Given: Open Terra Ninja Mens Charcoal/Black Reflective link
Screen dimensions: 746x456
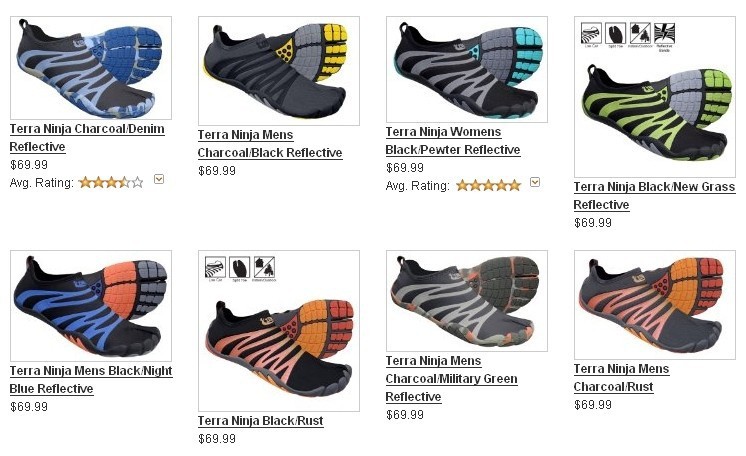Looking at the screenshot, I should tap(270, 144).
